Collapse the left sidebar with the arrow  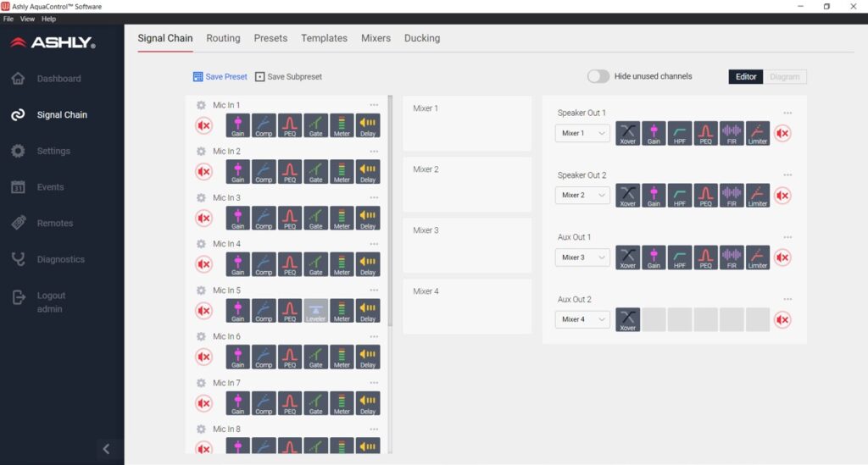(106, 449)
